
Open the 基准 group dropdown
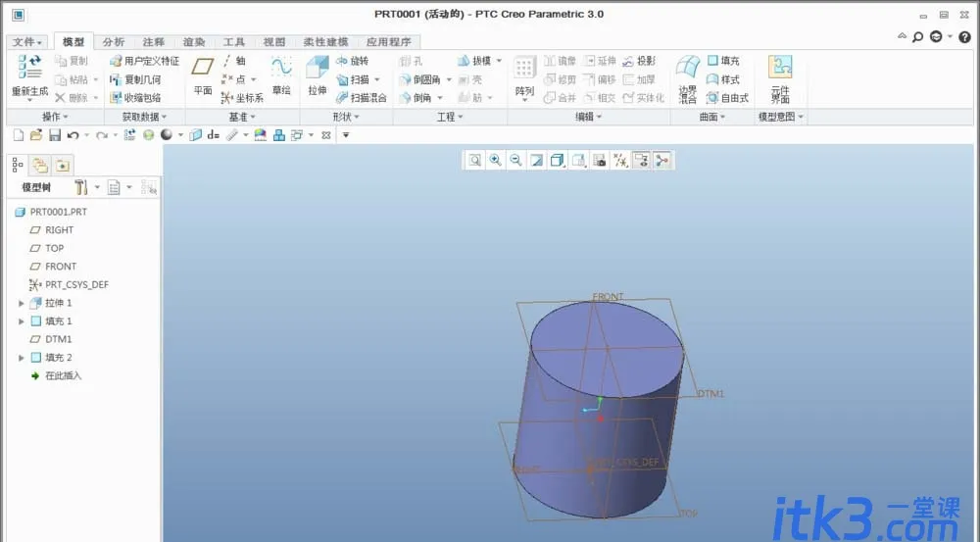click(242, 117)
